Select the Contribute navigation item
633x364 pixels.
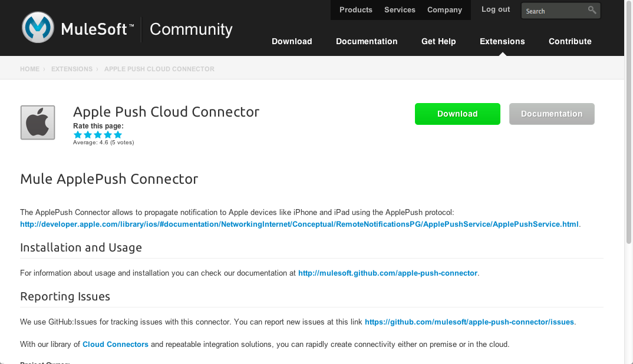tap(570, 41)
